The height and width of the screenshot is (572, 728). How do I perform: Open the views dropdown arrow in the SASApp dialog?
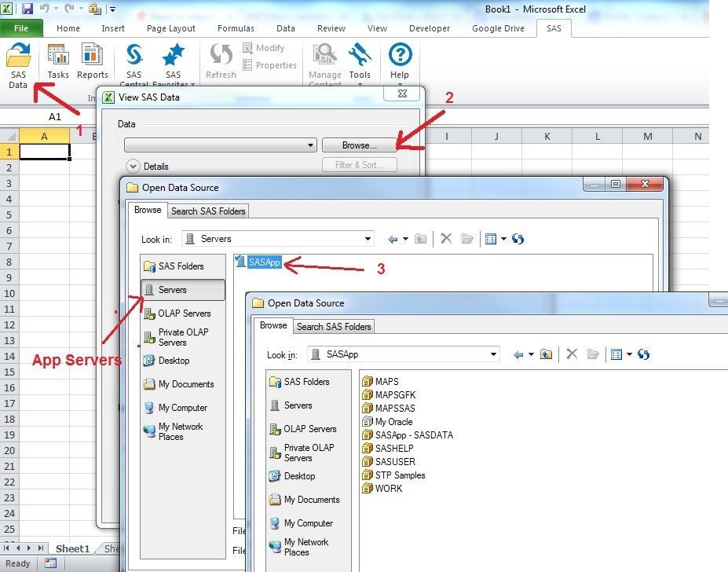pos(629,354)
